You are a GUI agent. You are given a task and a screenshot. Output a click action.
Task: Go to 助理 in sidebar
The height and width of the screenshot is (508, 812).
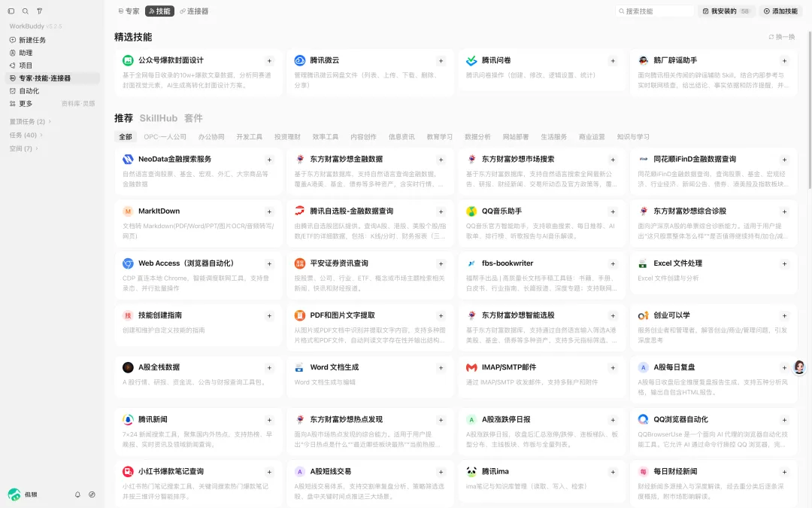[53, 53]
